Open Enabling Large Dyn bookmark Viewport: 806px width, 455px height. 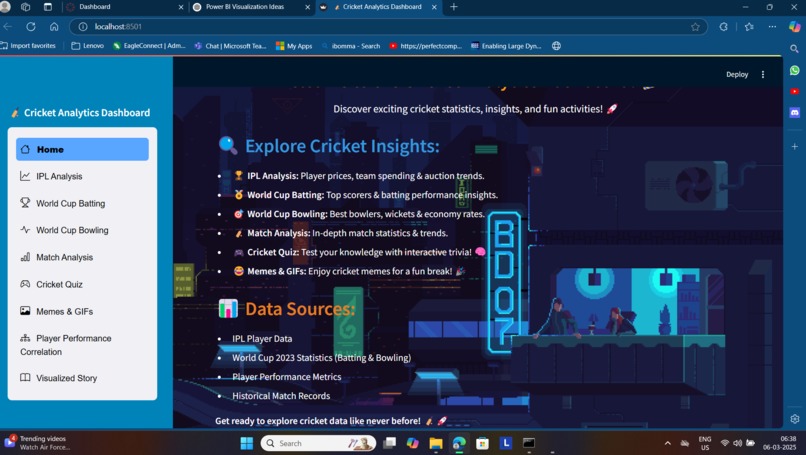click(506, 46)
